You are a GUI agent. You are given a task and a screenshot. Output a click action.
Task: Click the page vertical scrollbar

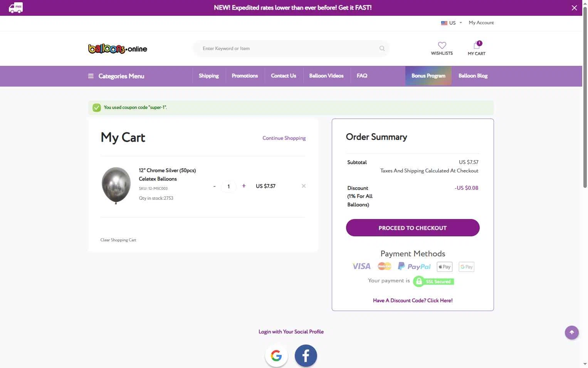(x=585, y=97)
